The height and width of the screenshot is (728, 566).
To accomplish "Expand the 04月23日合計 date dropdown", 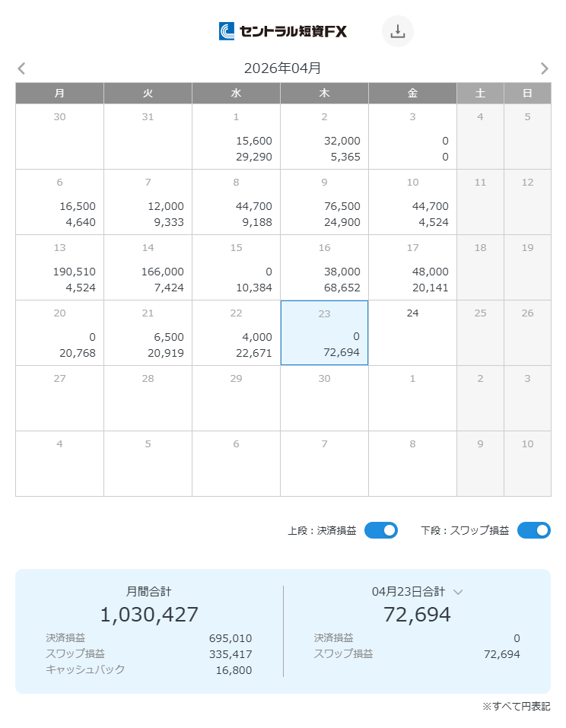I will pos(458,592).
